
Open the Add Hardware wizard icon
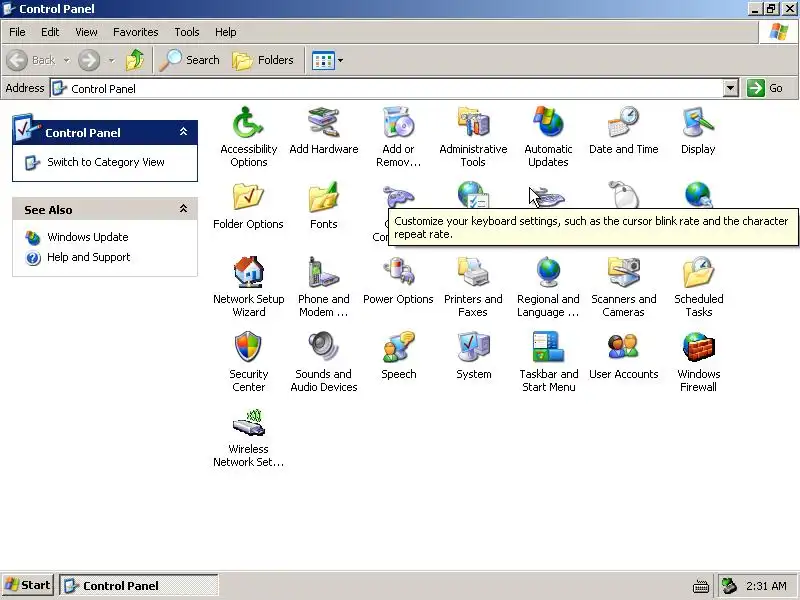[x=323, y=122]
